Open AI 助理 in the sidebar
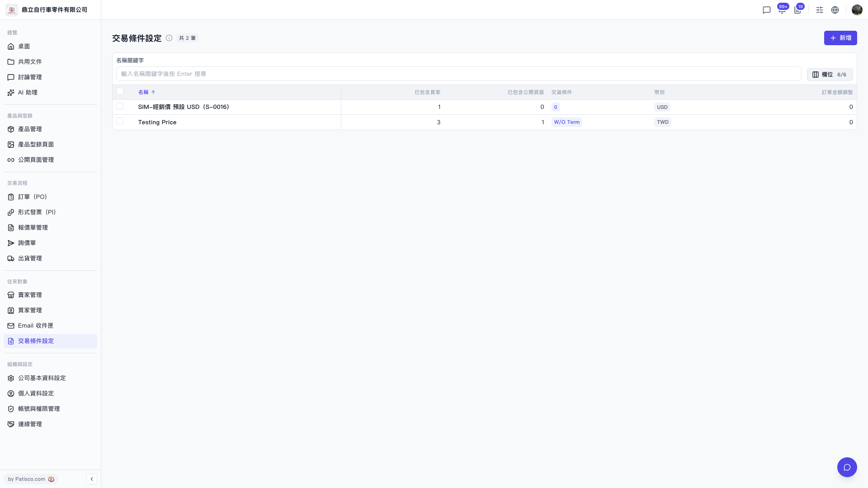868x488 pixels. [50, 93]
